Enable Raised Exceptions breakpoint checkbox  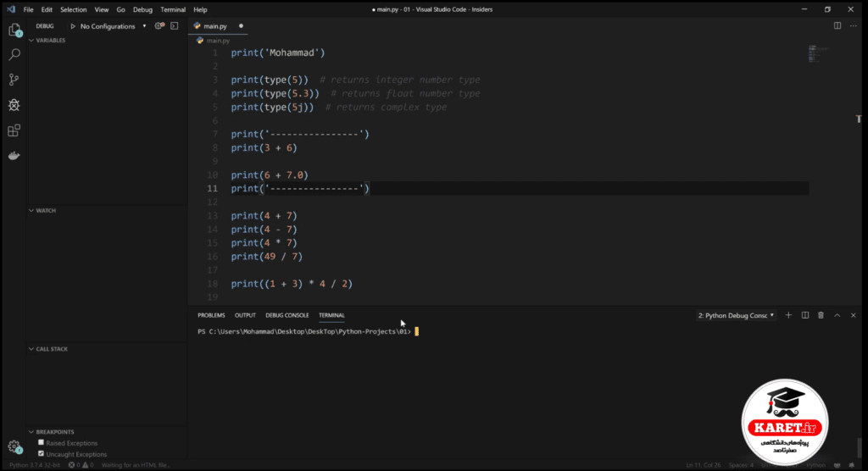pos(41,442)
